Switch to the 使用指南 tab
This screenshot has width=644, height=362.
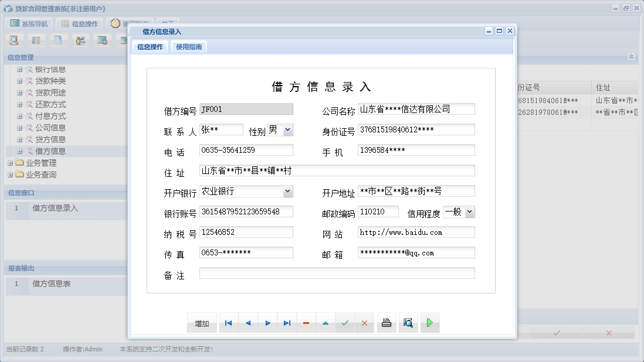189,47
